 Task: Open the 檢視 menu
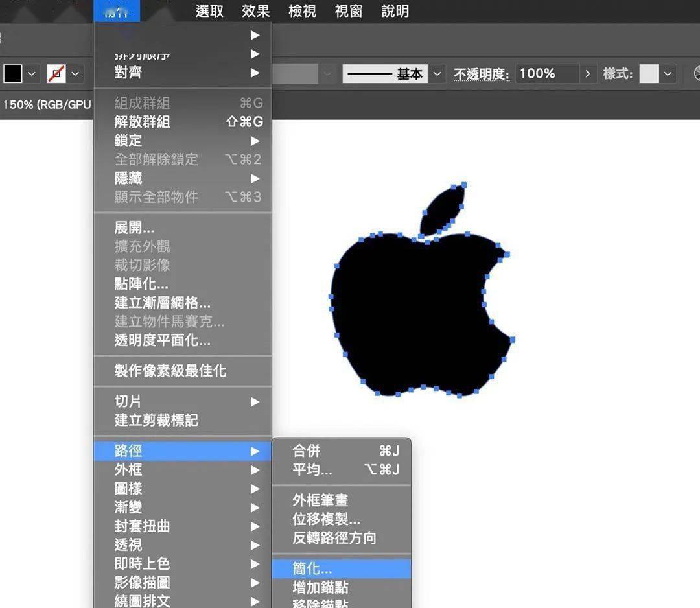[x=302, y=11]
